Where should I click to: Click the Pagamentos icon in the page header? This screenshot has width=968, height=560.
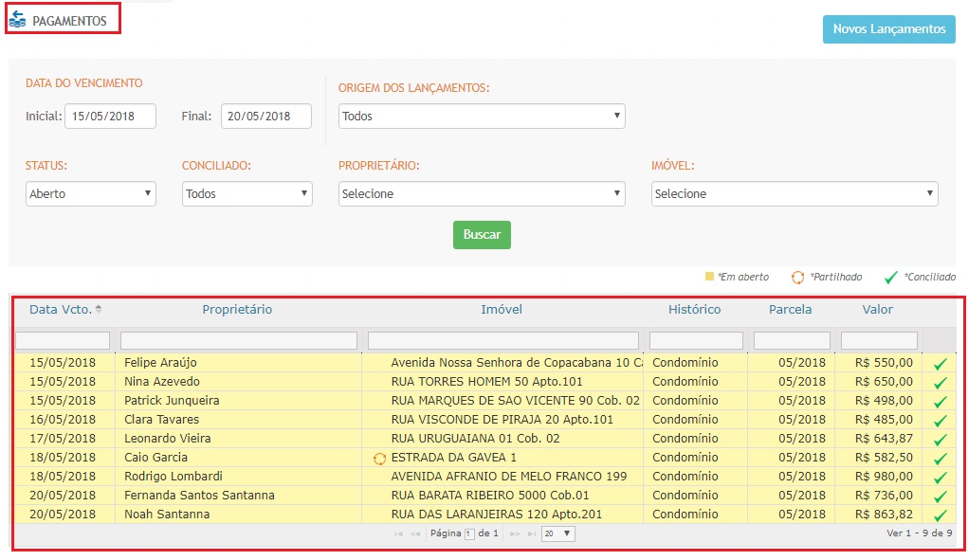click(17, 20)
